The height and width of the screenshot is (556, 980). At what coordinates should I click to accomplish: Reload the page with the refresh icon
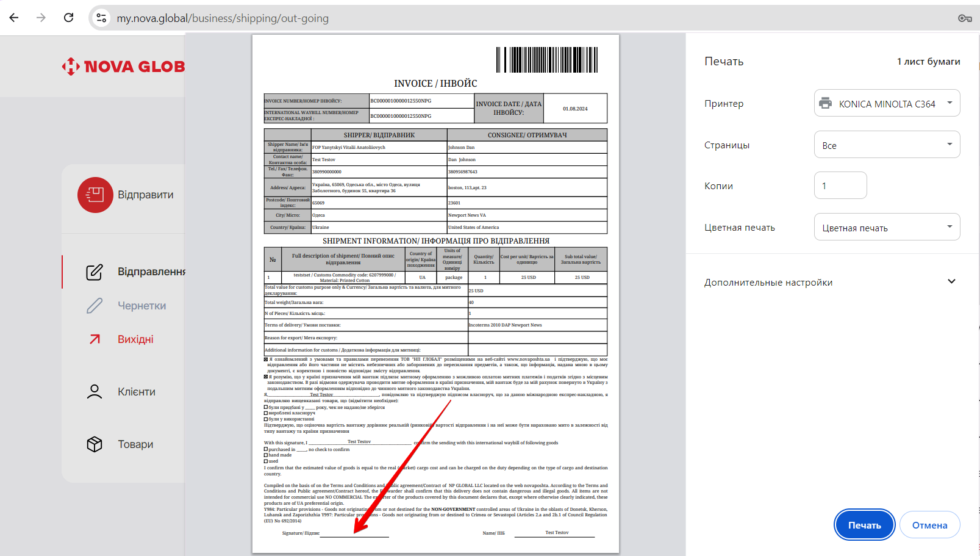pyautogui.click(x=69, y=18)
